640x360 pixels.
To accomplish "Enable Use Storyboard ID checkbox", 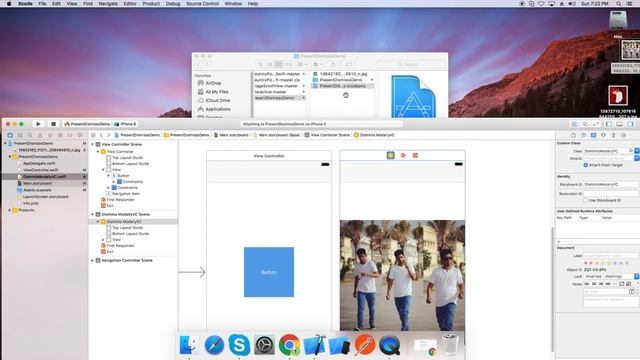I will 586,200.
